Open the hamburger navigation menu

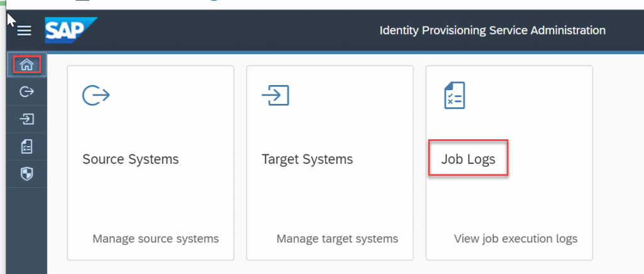(25, 30)
